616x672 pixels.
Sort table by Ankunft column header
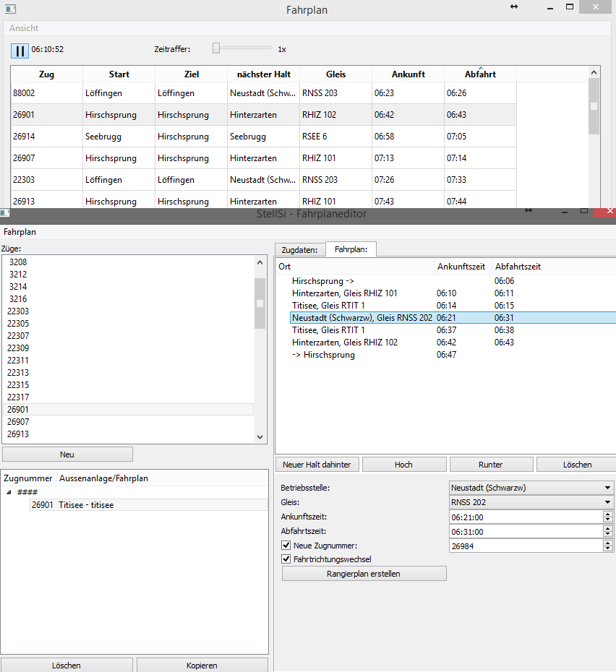click(408, 74)
